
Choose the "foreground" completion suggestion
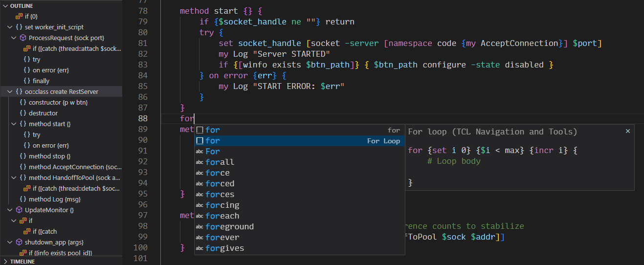tap(300, 227)
